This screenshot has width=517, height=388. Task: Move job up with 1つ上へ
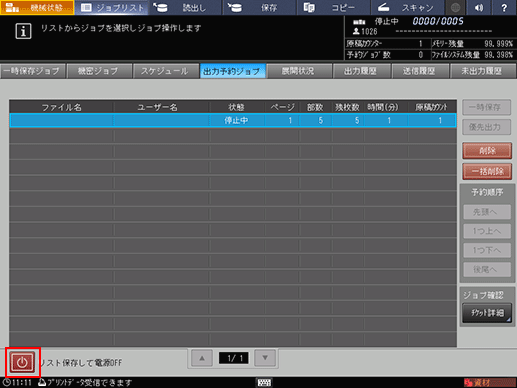coord(487,231)
